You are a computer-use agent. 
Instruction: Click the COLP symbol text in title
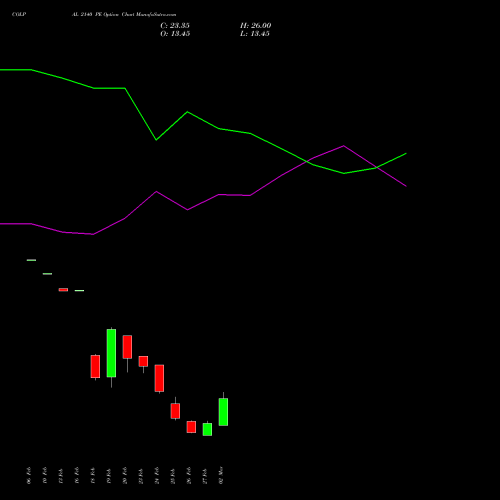(19, 14)
